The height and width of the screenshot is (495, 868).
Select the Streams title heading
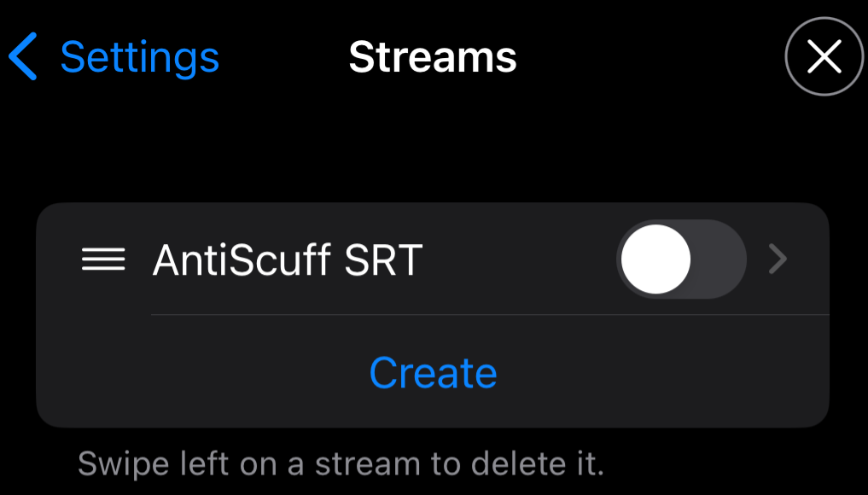pyautogui.click(x=432, y=56)
